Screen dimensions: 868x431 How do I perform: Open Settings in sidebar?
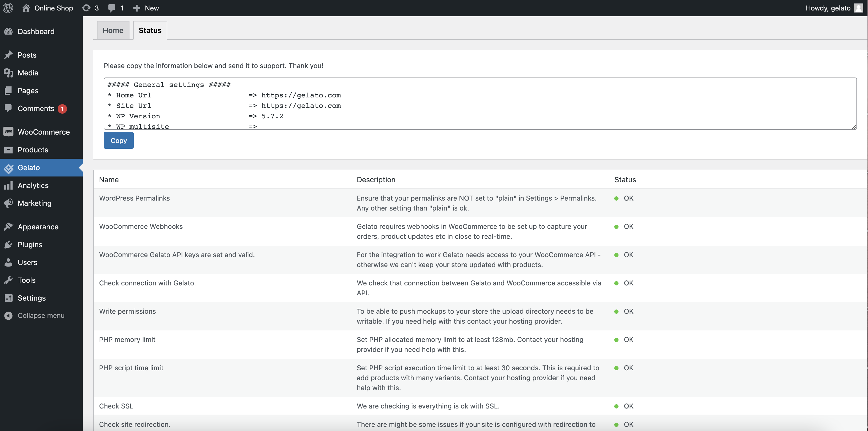tap(32, 298)
